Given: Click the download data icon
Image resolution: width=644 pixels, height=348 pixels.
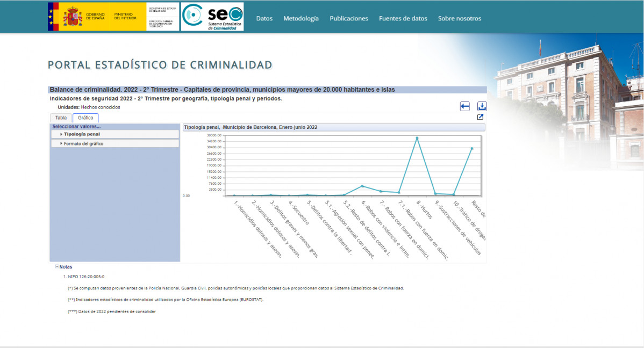Looking at the screenshot, I should coord(482,106).
